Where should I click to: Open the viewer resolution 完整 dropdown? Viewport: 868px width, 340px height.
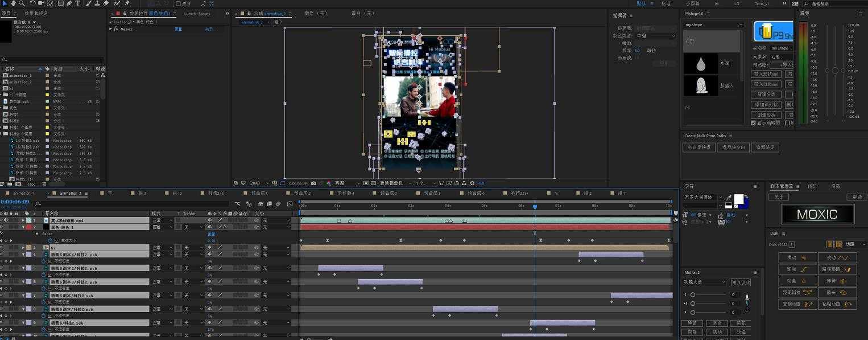[348, 183]
